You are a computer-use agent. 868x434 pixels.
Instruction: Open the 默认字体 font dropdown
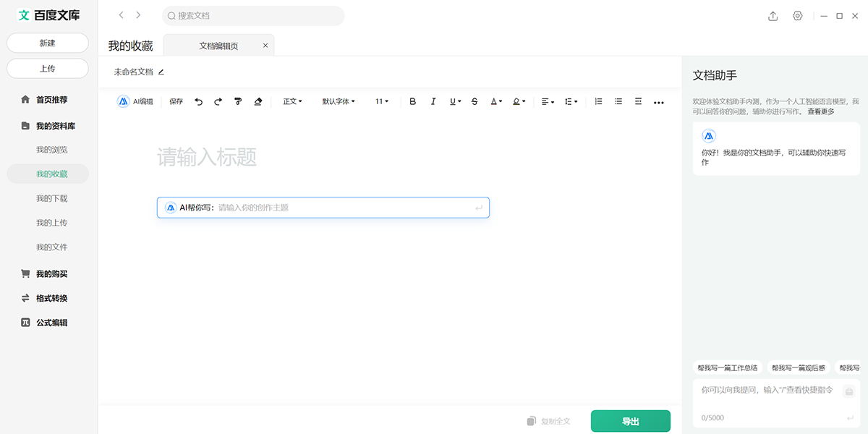tap(339, 102)
